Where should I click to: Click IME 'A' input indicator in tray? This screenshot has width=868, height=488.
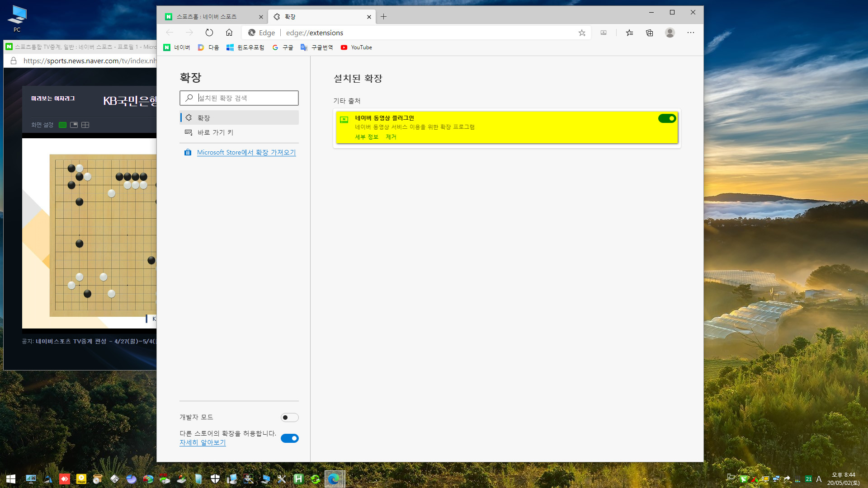pos(819,479)
